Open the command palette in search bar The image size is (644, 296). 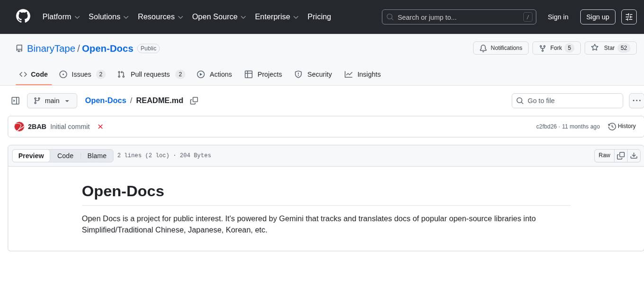point(528,17)
